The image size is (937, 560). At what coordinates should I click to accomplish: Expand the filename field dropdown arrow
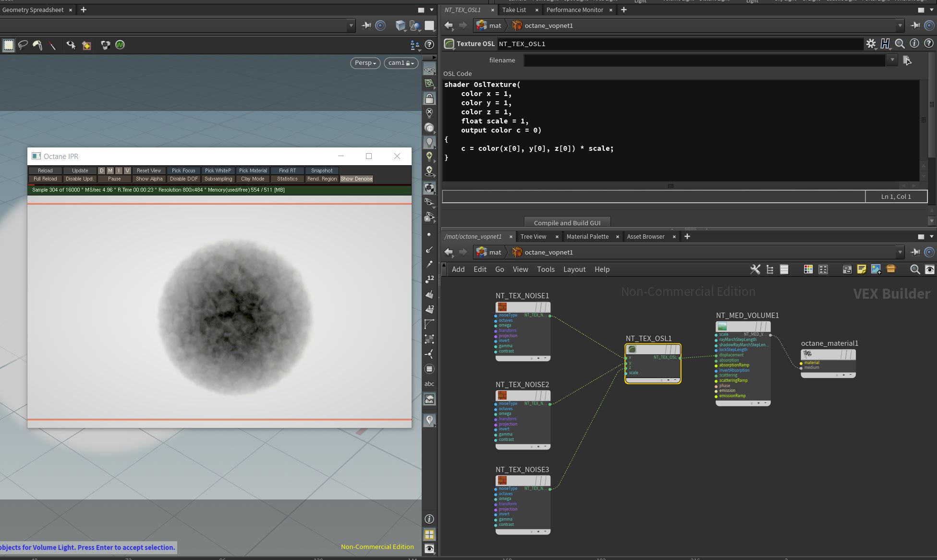click(892, 60)
